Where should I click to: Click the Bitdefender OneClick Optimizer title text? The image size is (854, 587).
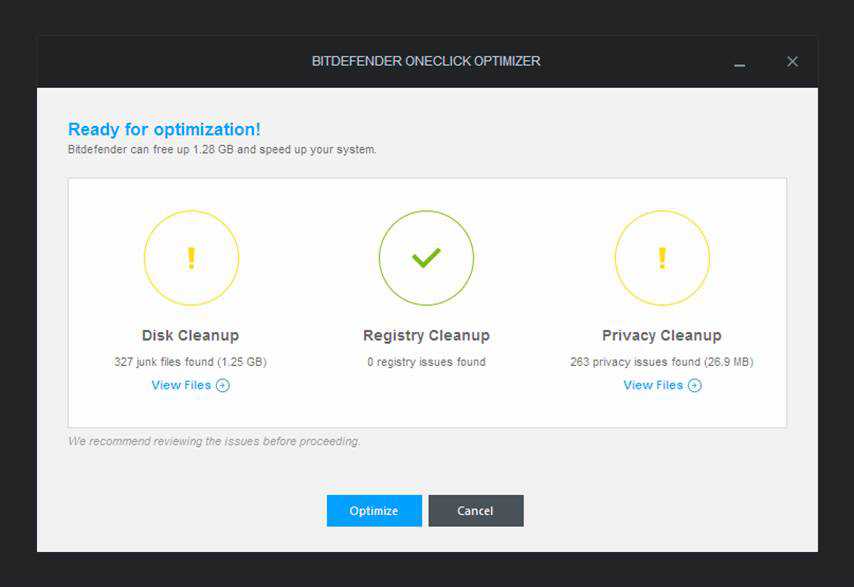[427, 61]
